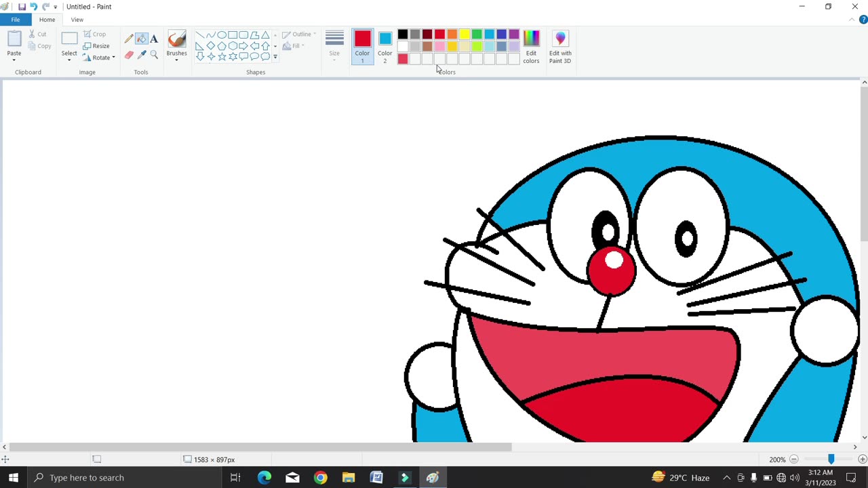
Task: Select the Eraser tool
Action: tap(129, 55)
